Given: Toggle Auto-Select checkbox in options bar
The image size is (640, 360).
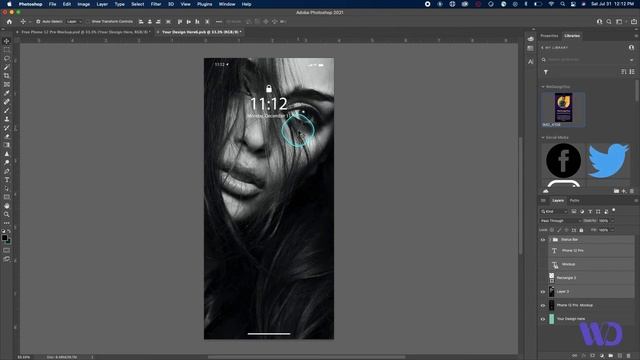Looking at the screenshot, I should [x=38, y=22].
